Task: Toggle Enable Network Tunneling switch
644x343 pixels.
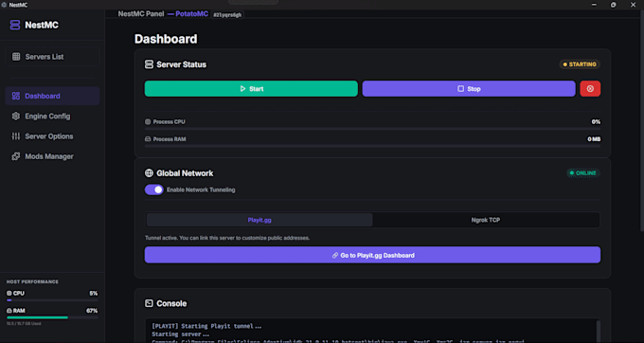Action: pyautogui.click(x=154, y=190)
